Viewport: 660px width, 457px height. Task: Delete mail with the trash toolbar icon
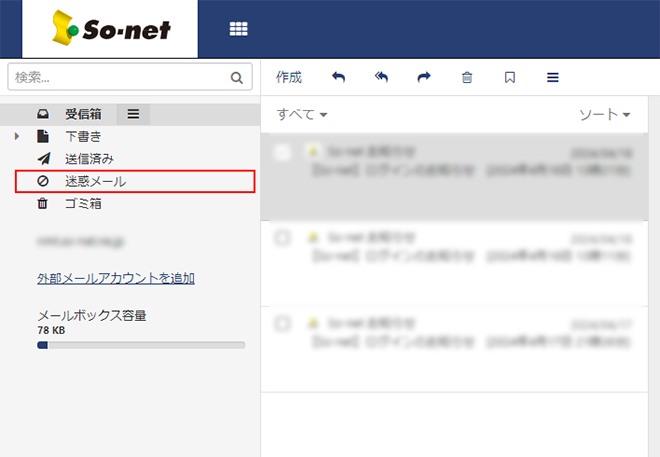(467, 77)
